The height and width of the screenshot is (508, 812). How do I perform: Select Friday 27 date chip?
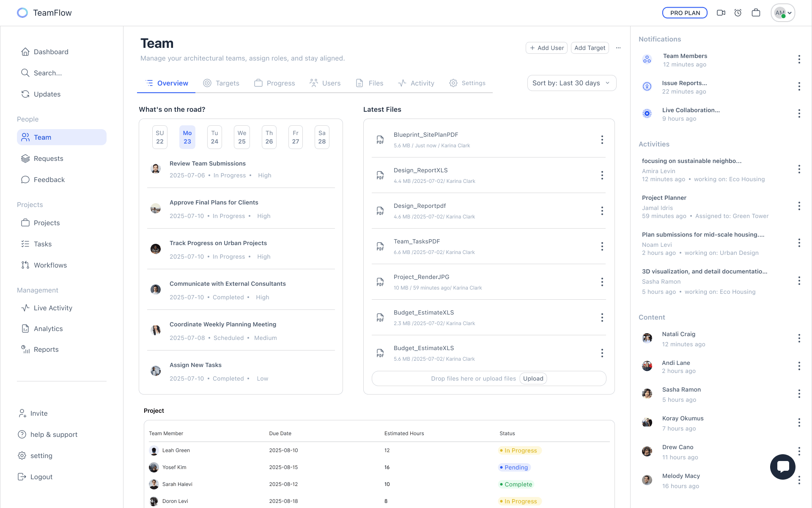coord(296,137)
